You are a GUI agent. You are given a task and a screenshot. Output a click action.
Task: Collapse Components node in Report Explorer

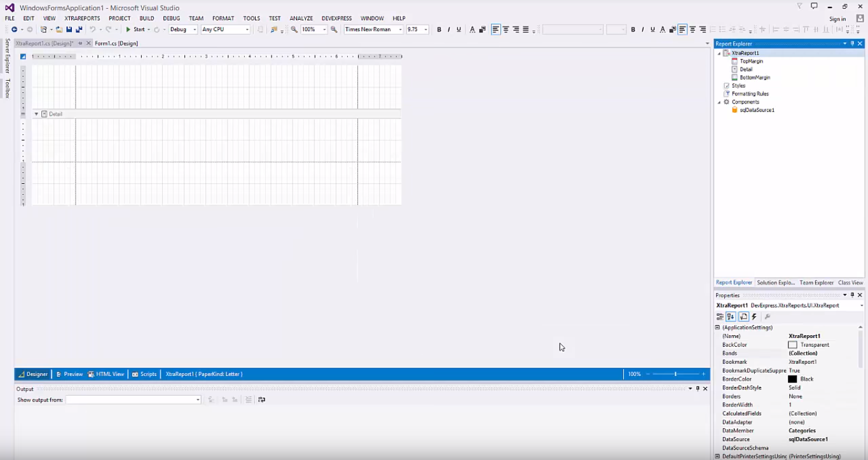point(719,102)
